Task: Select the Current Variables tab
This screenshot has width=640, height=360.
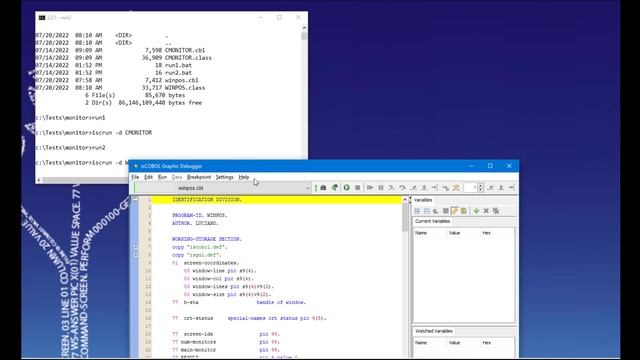Action: (432, 221)
